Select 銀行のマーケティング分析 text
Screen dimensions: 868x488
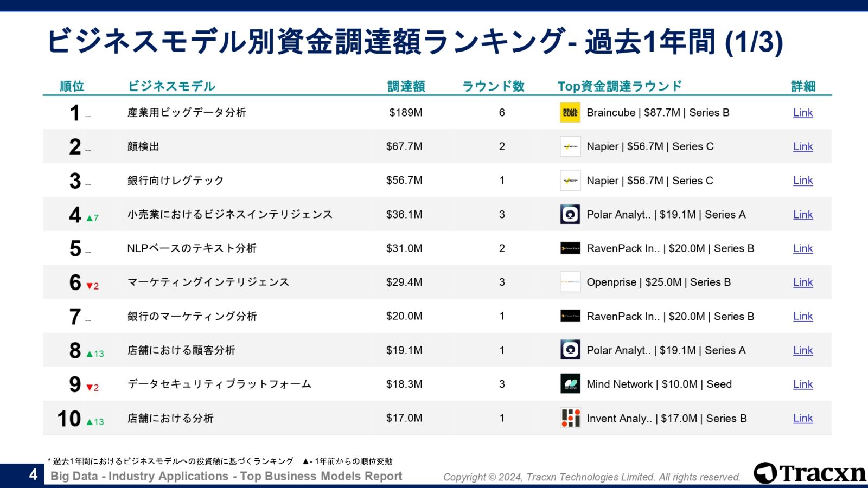(x=192, y=316)
